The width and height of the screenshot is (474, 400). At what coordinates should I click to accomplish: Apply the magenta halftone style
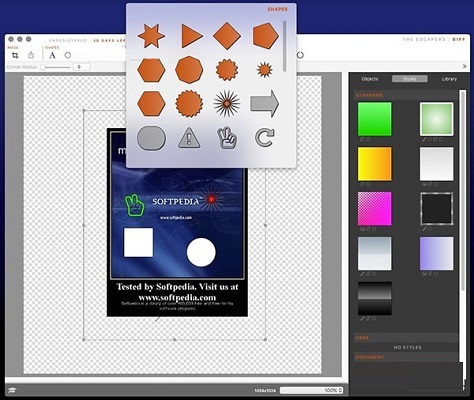pos(375,209)
